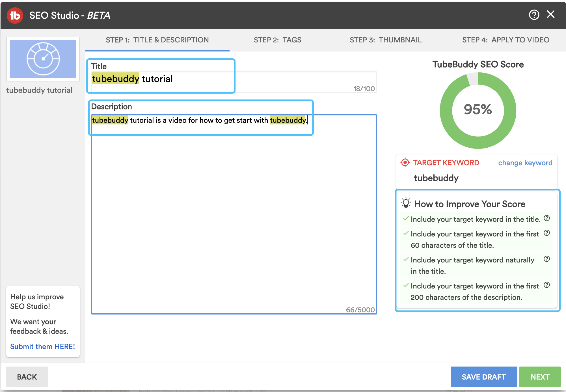Screen dimensions: 566x392
Task: Click the target keyword bullseye icon
Action: (405, 162)
